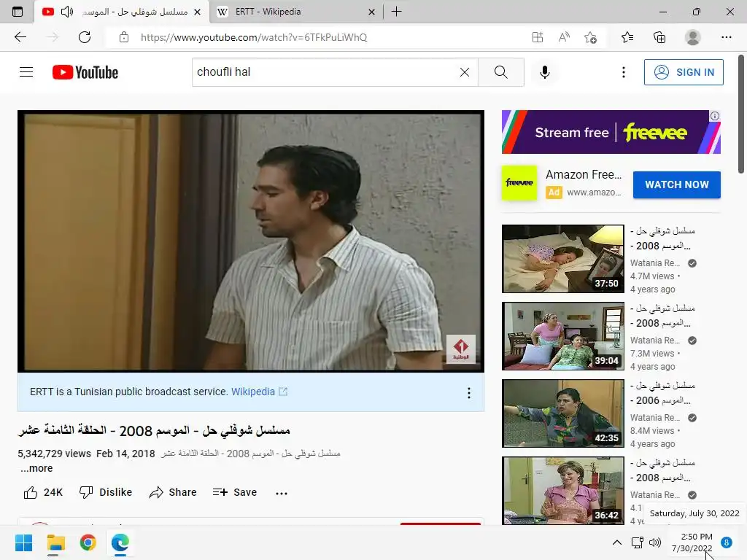The height and width of the screenshot is (560, 747).
Task: Click the freevee ad logo
Action: (x=519, y=183)
